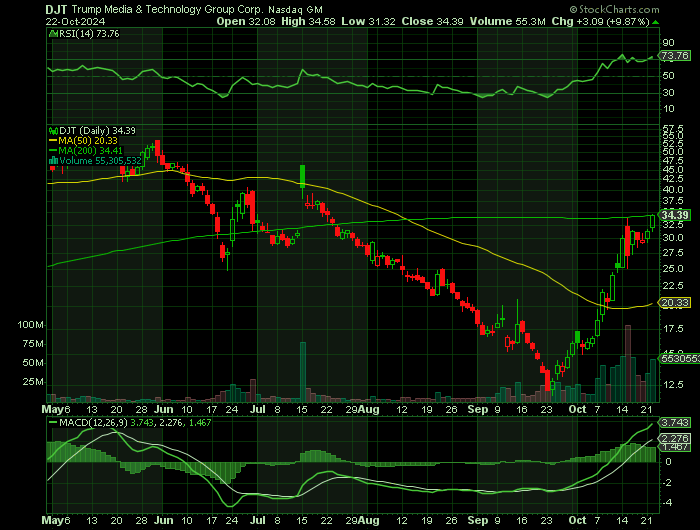This screenshot has height=530, width=700.
Task: Click the 'MA(200) 34.41' legend entry
Action: click(x=91, y=150)
